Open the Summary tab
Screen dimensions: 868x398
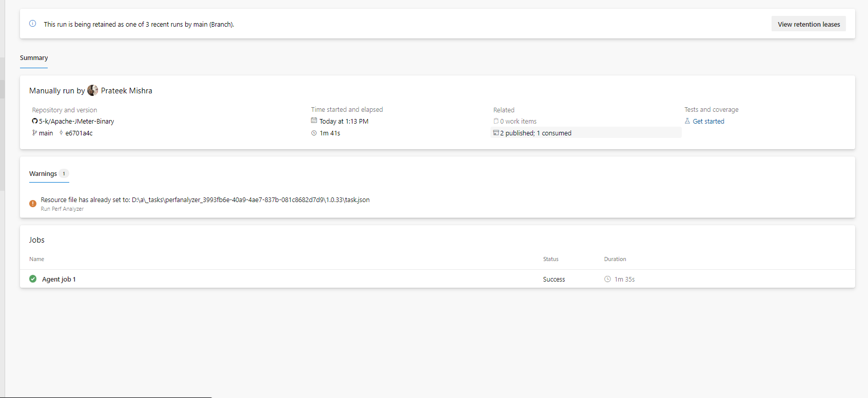tap(34, 58)
